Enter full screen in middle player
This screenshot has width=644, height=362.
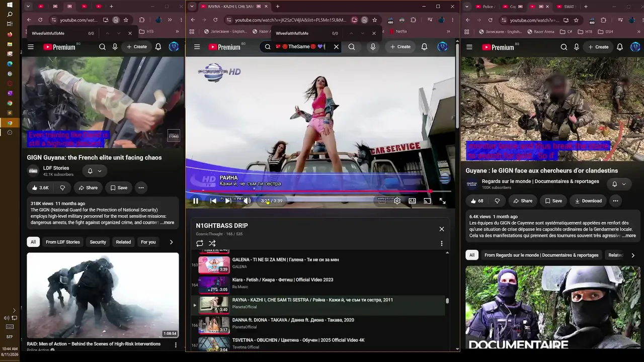coord(442,201)
